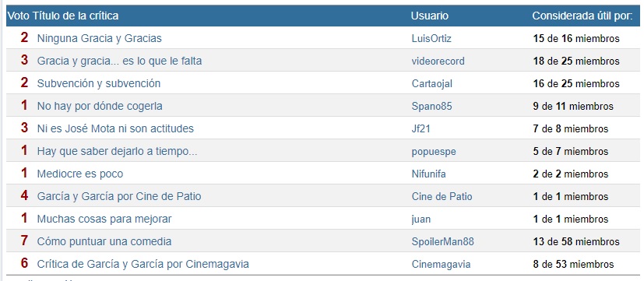
Task: Open García y García por Cine de Patio review
Action: click(119, 196)
